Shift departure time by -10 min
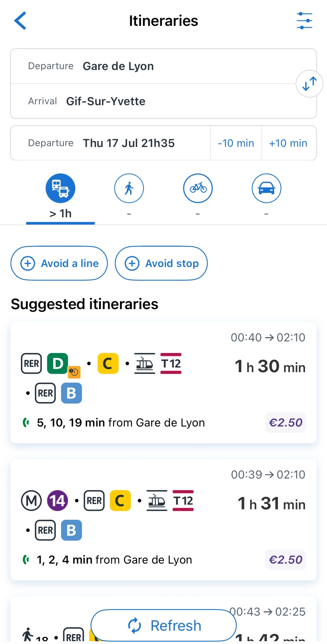Screen dimensions: 327x644 [x=236, y=143]
